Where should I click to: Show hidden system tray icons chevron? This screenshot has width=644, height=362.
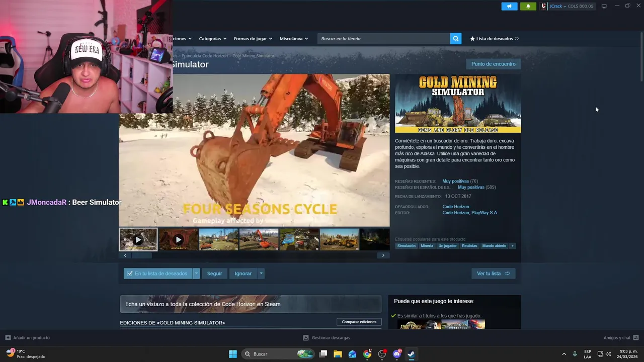(x=564, y=354)
